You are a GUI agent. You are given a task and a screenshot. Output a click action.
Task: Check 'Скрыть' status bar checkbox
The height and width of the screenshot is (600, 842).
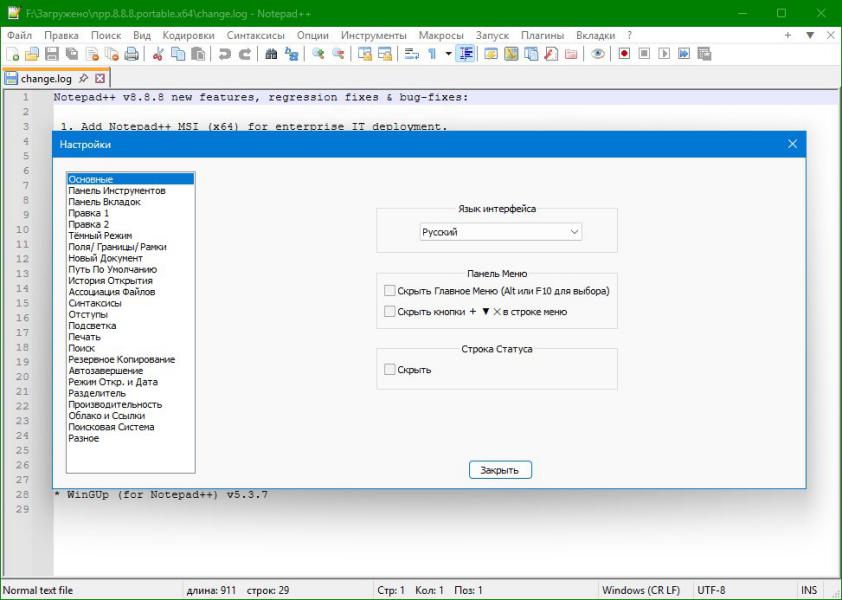[390, 370]
